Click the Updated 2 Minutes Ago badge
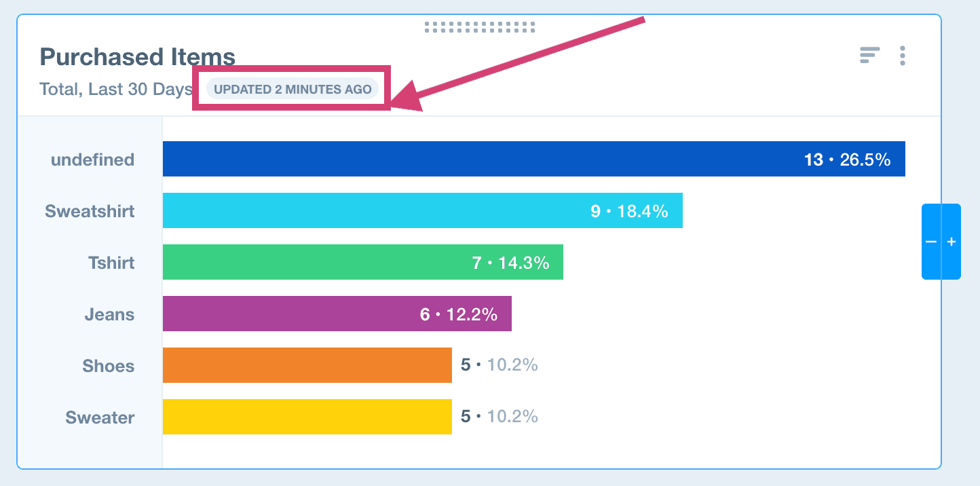The image size is (980, 486). pos(293,89)
